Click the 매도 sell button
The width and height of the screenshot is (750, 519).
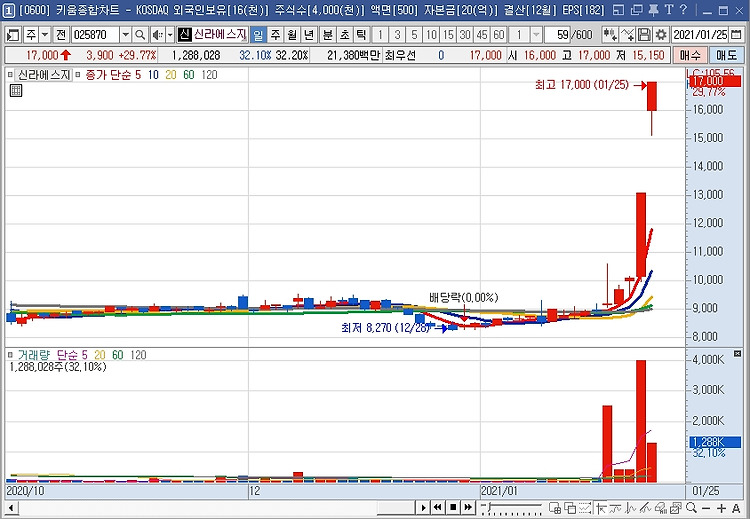(x=726, y=55)
